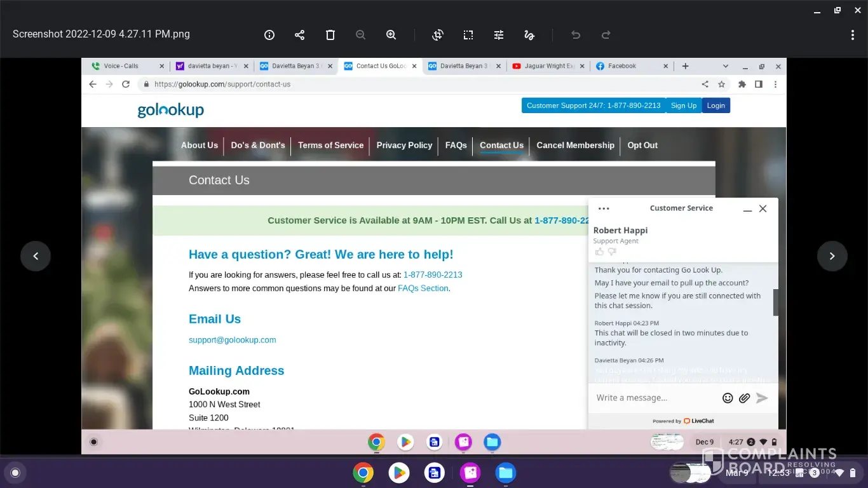This screenshot has height=488, width=868.
Task: Click the Customer Support 24/7 button
Action: [593, 105]
